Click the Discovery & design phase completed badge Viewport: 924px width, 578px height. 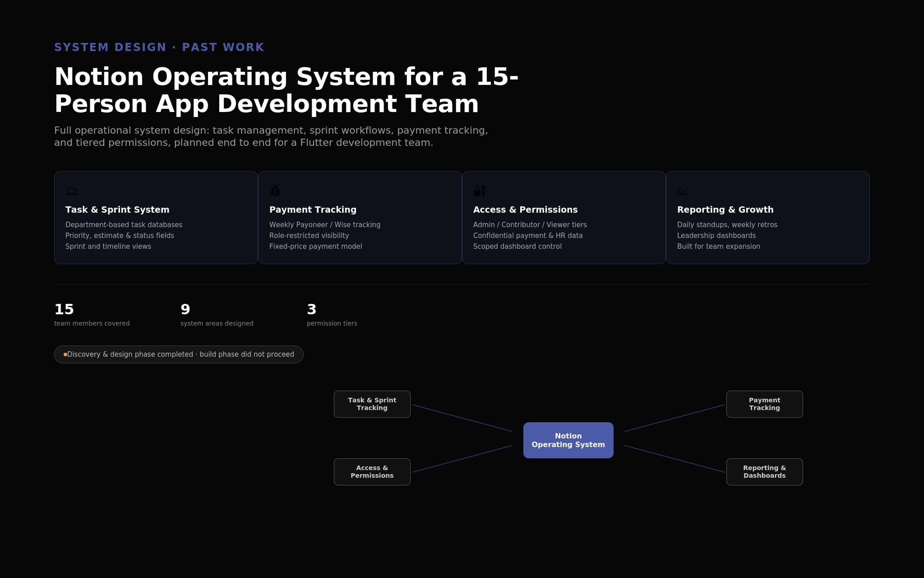click(x=179, y=354)
